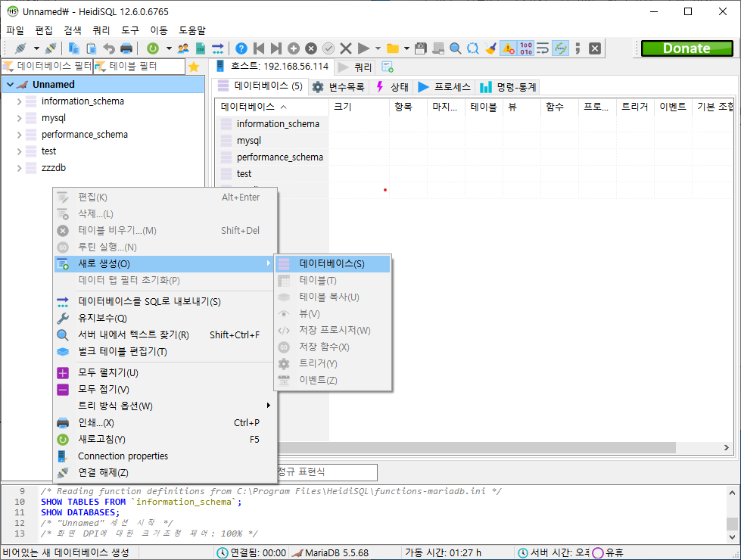Open dropdown arrow beside run query icon
The height and width of the screenshot is (560, 741).
[x=378, y=48]
